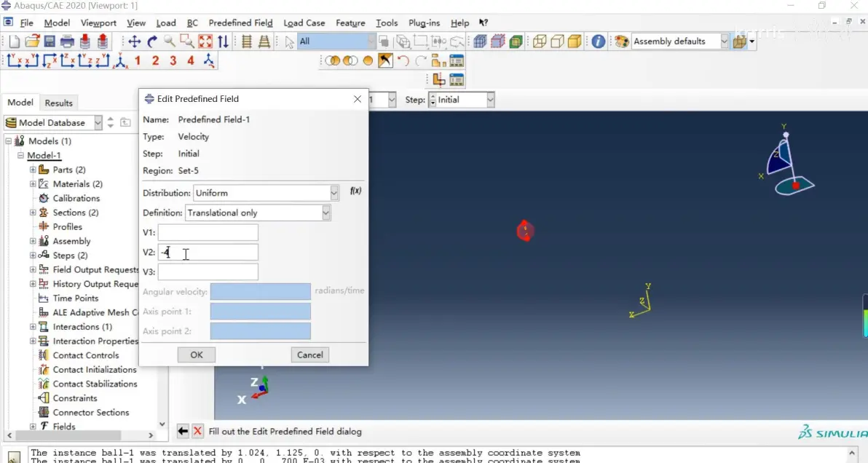Click the back arrow in prompt area

(x=184, y=431)
